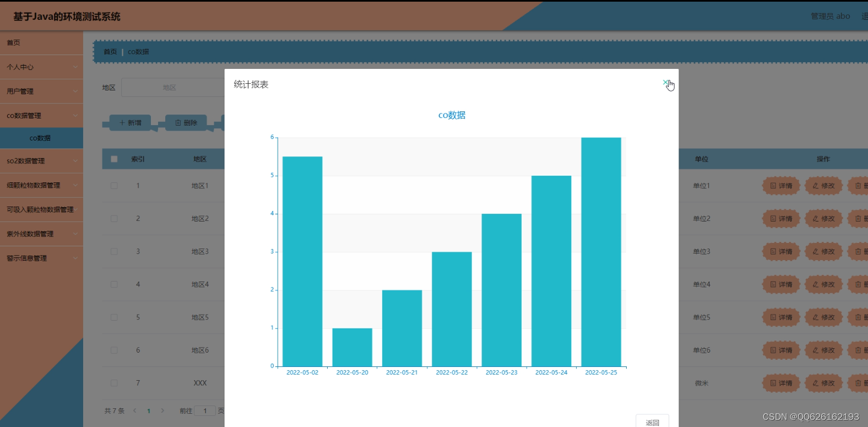Expand 细颗粒物数据管理 menu arrow
Image resolution: width=868 pixels, height=427 pixels.
[75, 185]
